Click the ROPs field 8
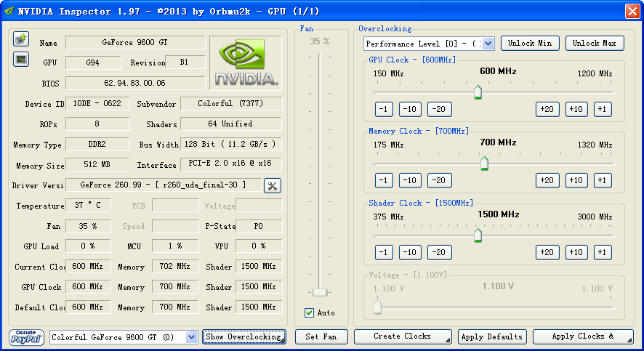Viewport: 644px width, 351px height. (97, 124)
